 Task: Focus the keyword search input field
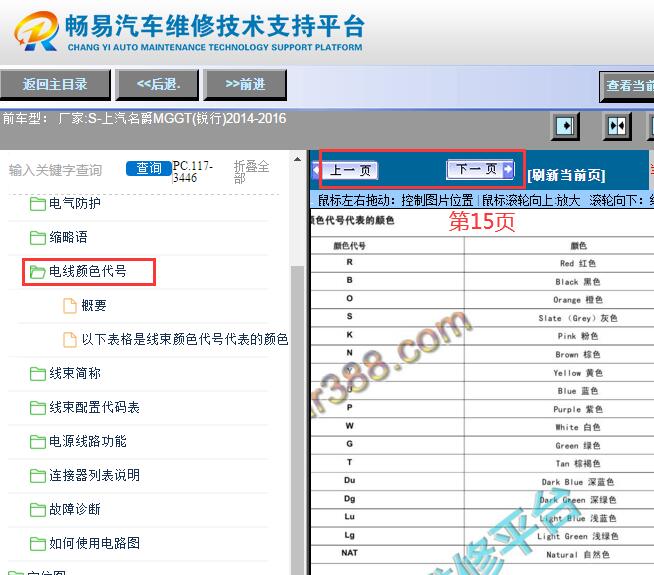[x=63, y=170]
